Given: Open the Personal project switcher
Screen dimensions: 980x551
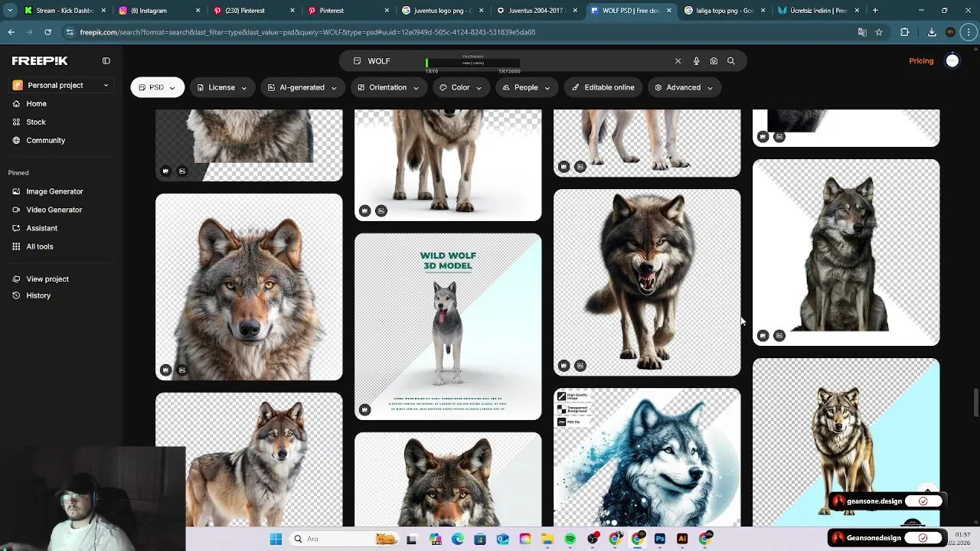Looking at the screenshot, I should [x=61, y=85].
